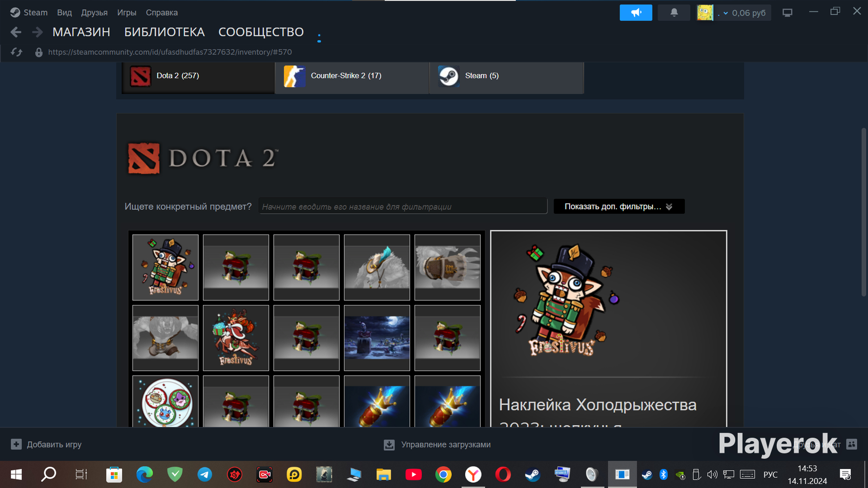Open the Вид menu

pos(64,13)
